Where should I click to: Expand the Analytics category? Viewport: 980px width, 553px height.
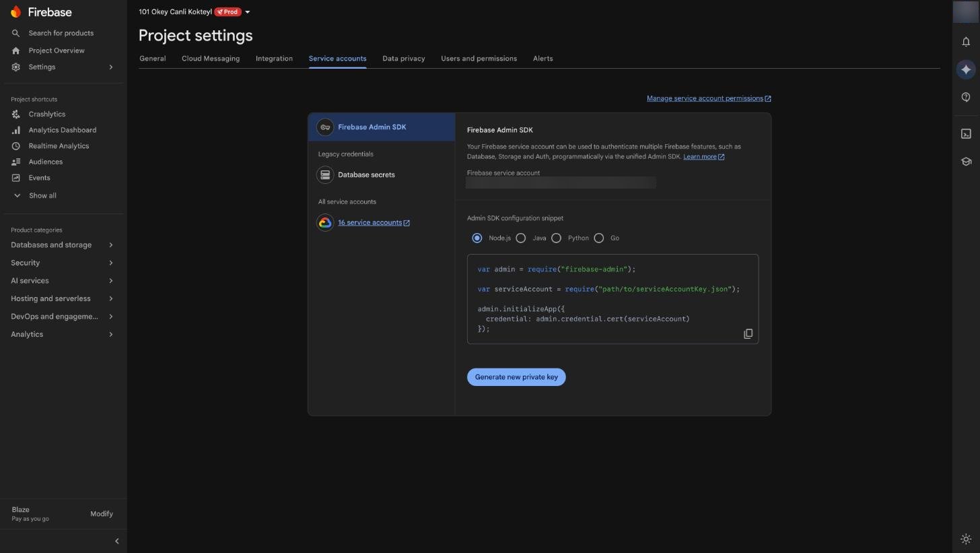(62, 334)
